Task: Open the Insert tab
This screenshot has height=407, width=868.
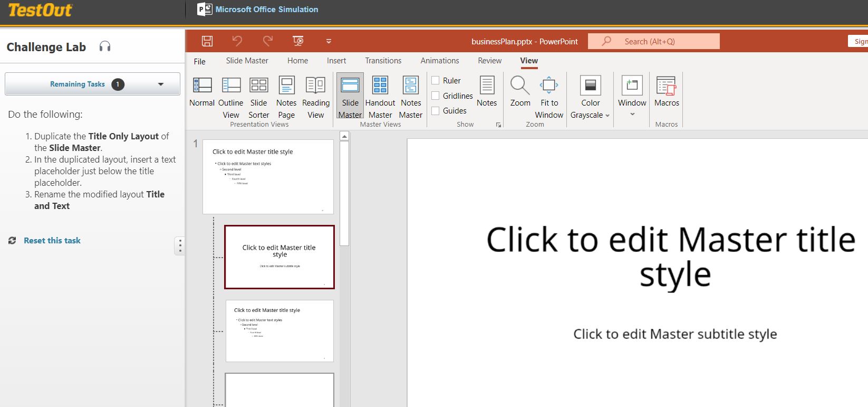Action: click(x=336, y=61)
